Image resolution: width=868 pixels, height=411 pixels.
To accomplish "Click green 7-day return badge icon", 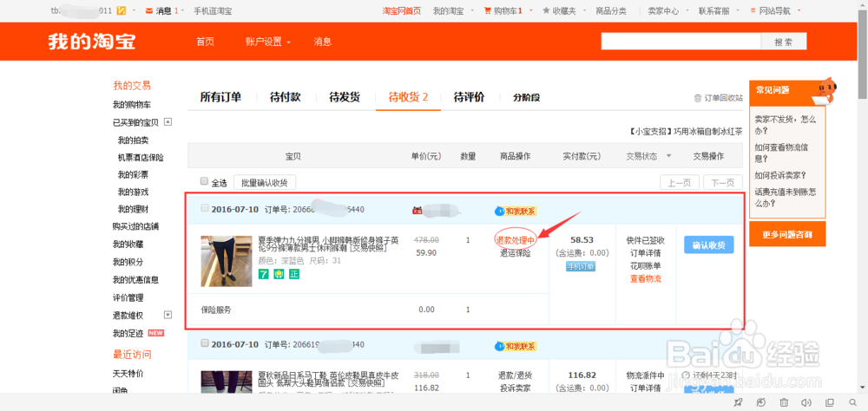I will point(264,274).
